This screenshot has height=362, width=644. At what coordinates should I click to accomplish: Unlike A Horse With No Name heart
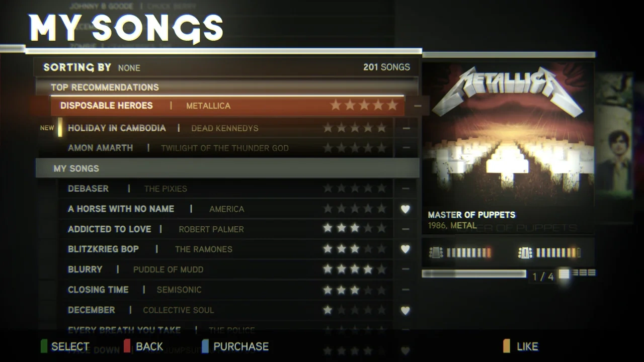406,209
